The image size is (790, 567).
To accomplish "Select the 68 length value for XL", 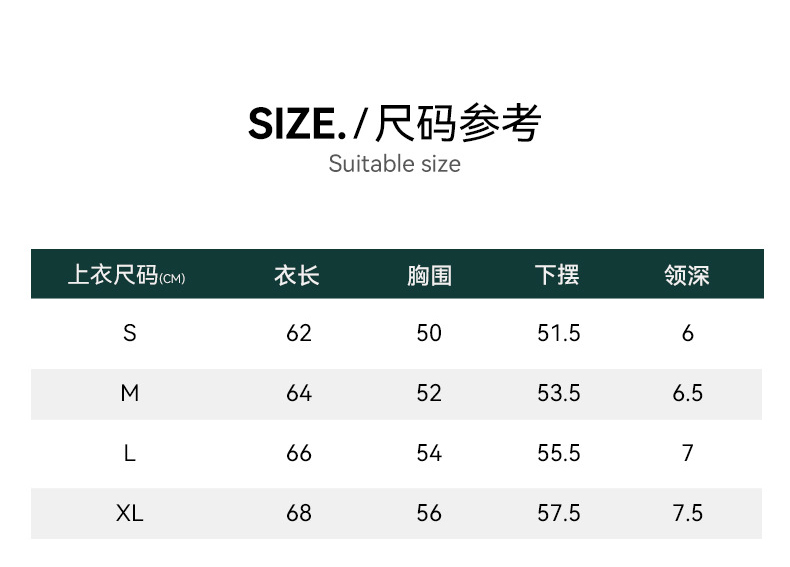I will click(x=299, y=513).
